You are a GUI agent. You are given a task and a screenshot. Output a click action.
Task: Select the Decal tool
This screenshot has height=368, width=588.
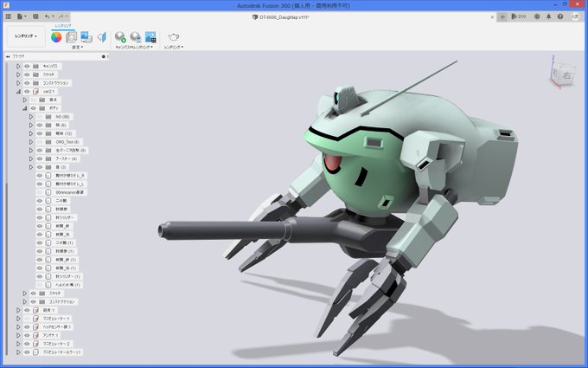86,36
